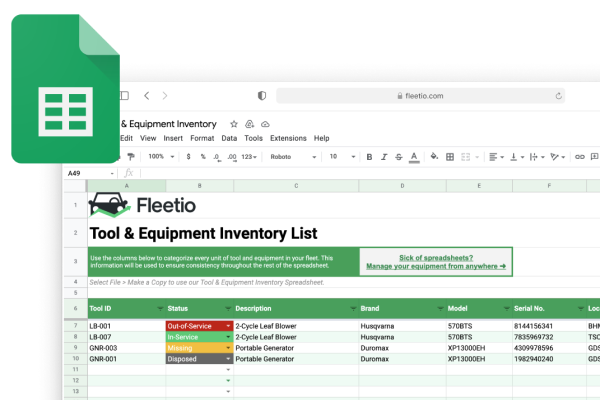Click the merge cells icon
This screenshot has width=600, height=400.
465,157
